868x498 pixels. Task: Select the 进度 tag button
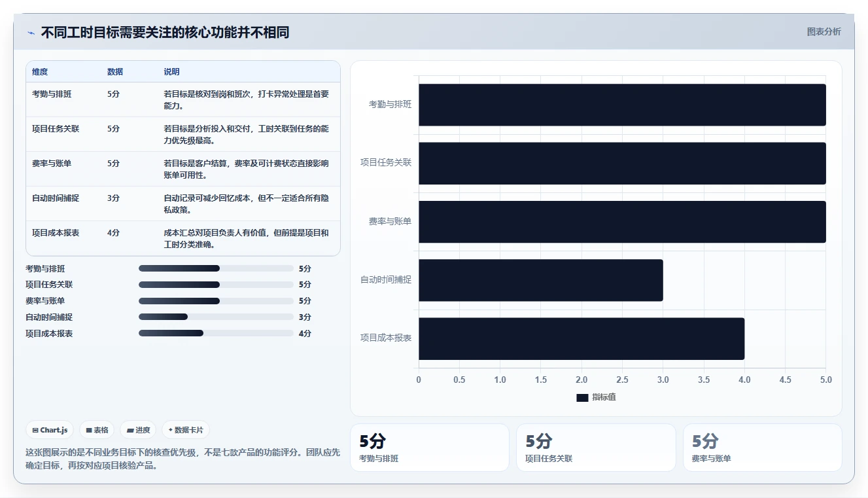click(138, 430)
